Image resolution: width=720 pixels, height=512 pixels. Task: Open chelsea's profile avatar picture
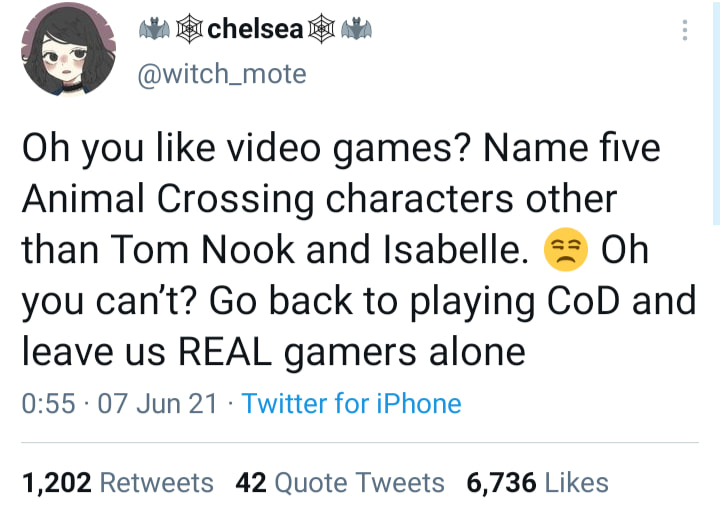click(68, 49)
